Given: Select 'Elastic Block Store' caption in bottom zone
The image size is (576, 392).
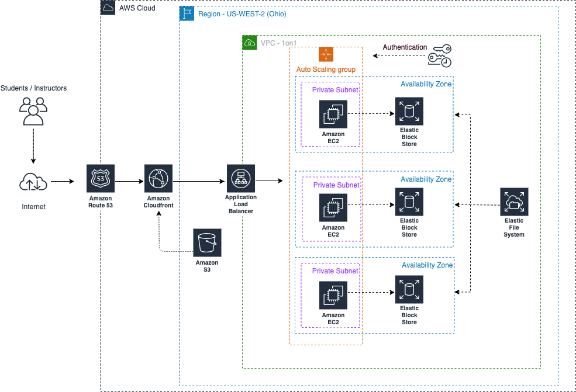Looking at the screenshot, I should click(409, 315).
